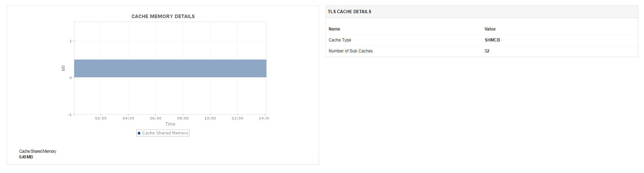Select the Number of Sub Caches row
644x173 pixels.
tap(482, 51)
